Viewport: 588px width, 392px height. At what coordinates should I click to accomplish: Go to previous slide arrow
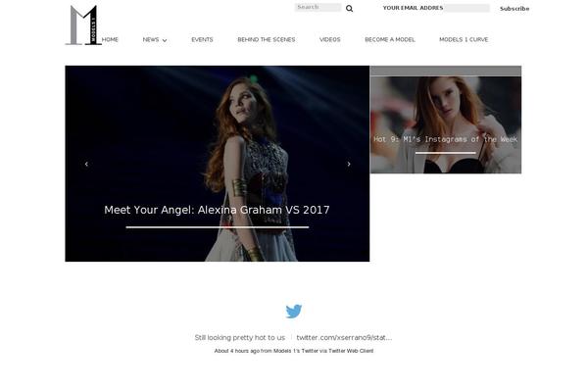86,164
